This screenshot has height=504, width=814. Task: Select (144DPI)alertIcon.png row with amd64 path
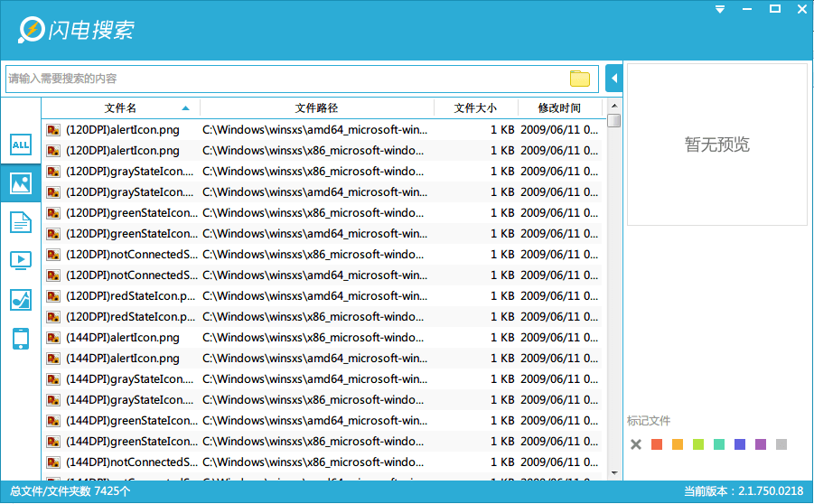coord(322,359)
